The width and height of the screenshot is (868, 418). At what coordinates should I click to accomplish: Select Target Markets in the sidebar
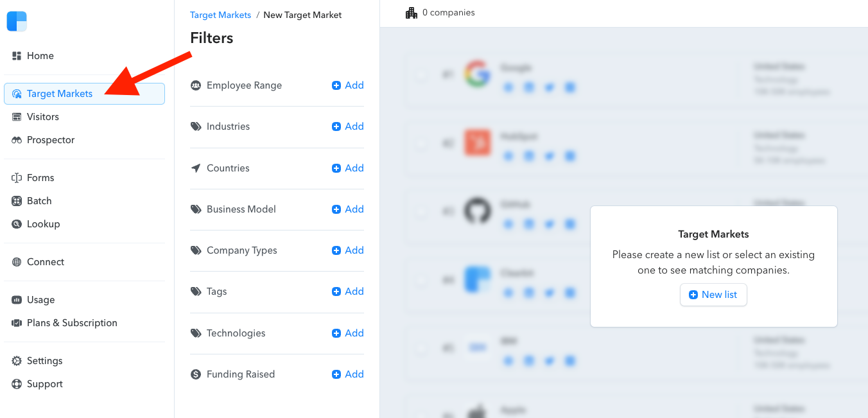coord(84,94)
